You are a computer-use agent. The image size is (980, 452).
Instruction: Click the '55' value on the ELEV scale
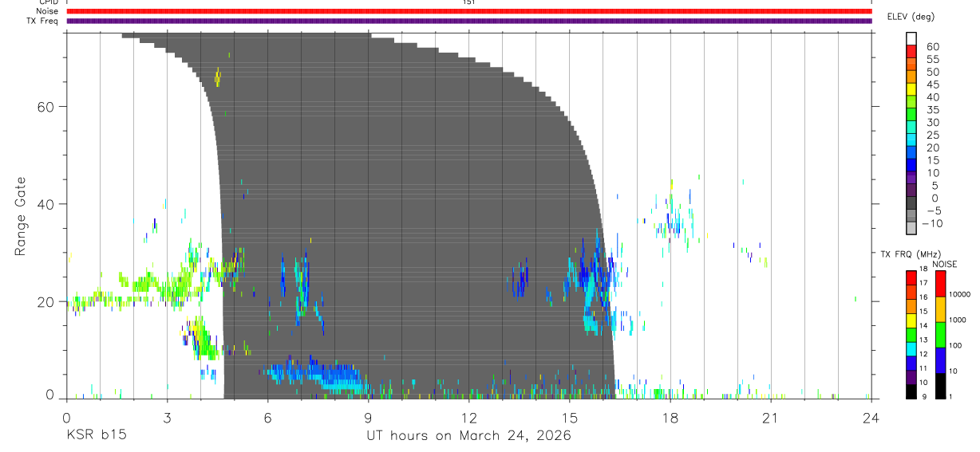[x=933, y=60]
